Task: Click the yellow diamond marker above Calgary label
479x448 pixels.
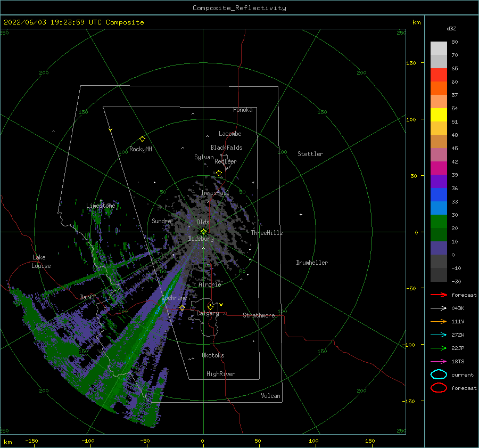Action: click(210, 307)
